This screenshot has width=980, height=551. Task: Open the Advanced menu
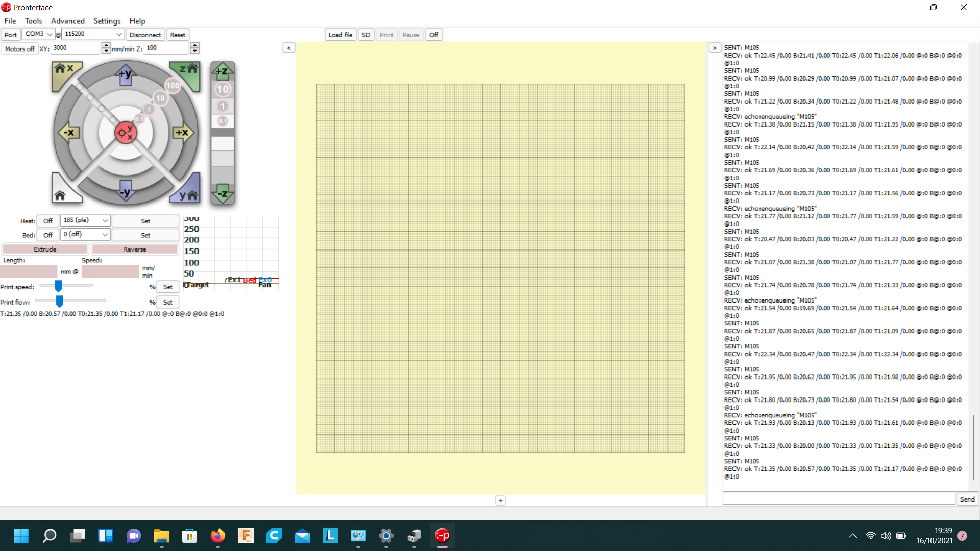tap(67, 21)
